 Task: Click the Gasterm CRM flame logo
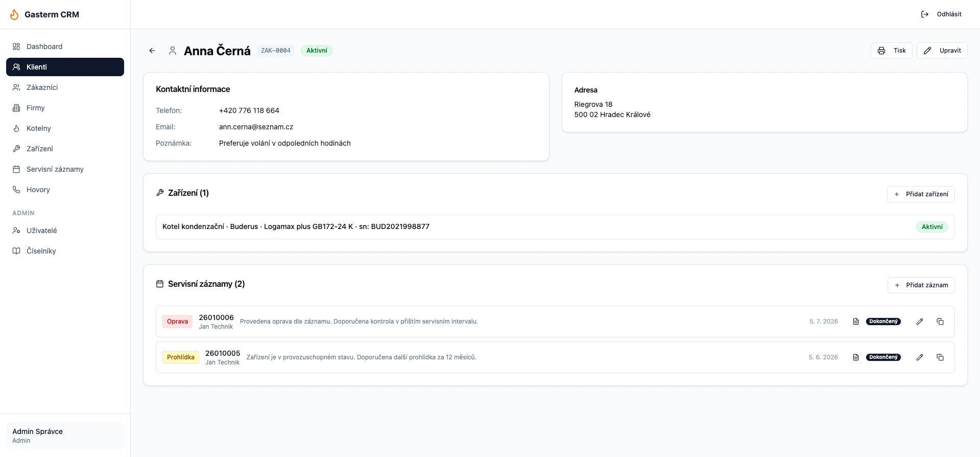[14, 14]
